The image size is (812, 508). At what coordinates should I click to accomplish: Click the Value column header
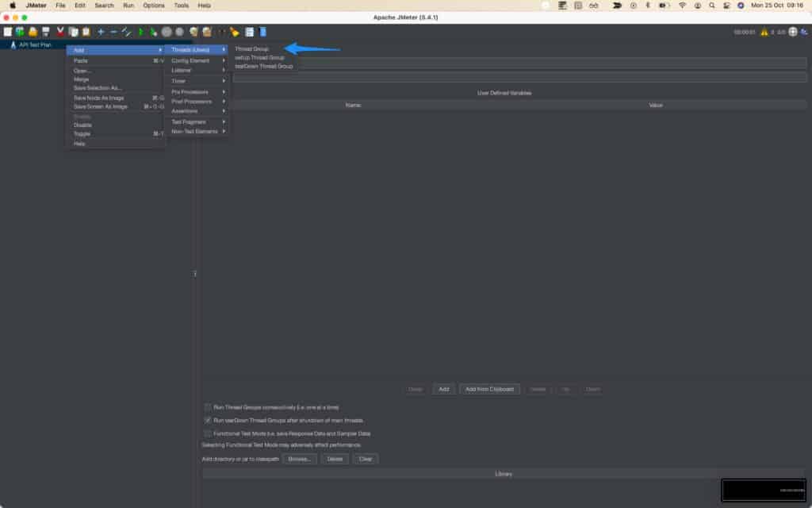coord(656,106)
